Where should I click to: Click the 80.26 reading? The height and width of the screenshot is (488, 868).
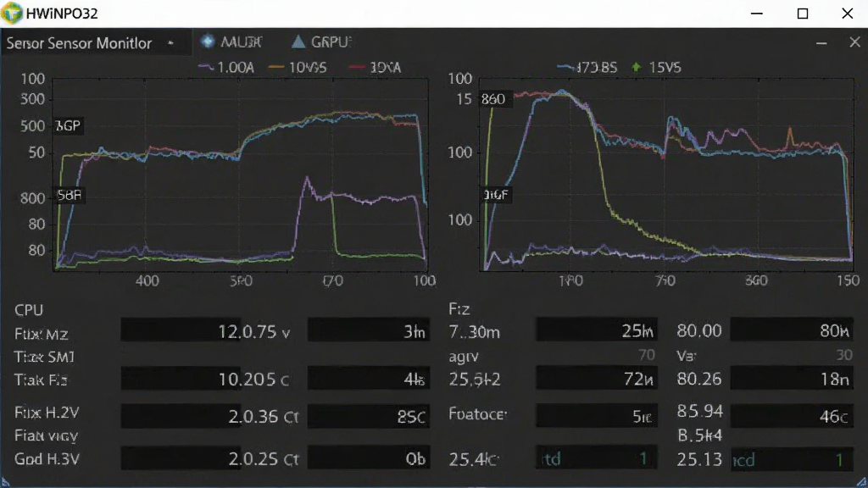[x=699, y=379]
